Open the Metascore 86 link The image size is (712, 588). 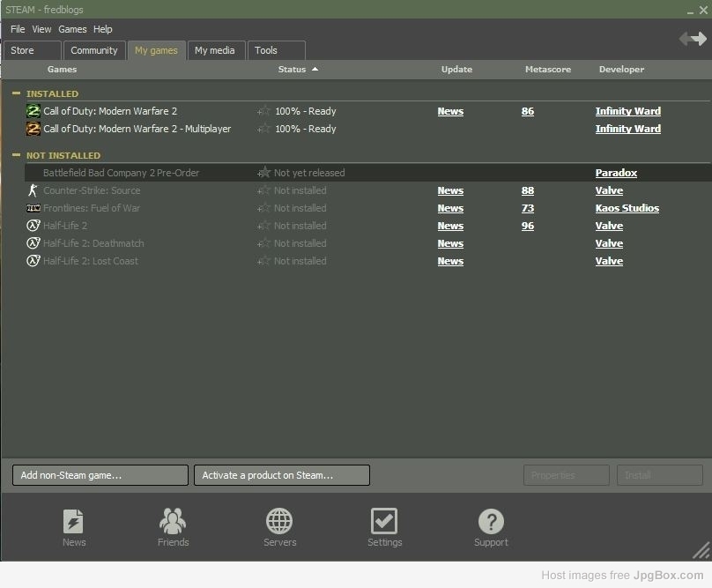[x=528, y=111]
